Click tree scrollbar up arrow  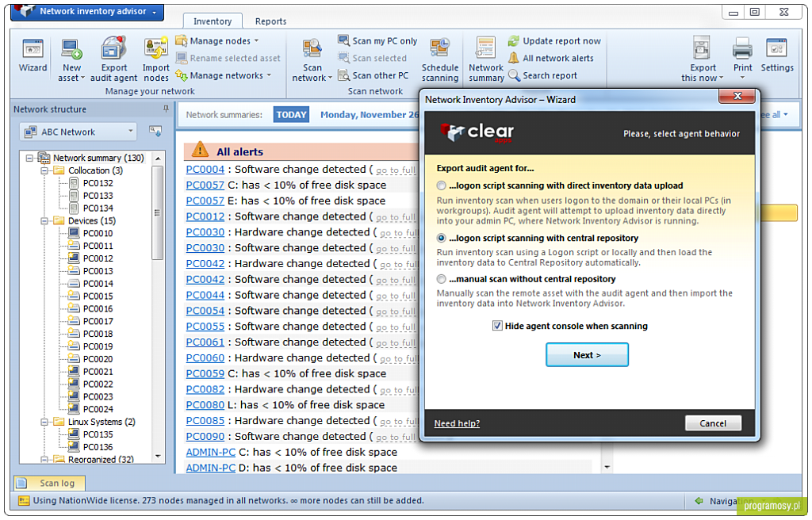(158, 158)
